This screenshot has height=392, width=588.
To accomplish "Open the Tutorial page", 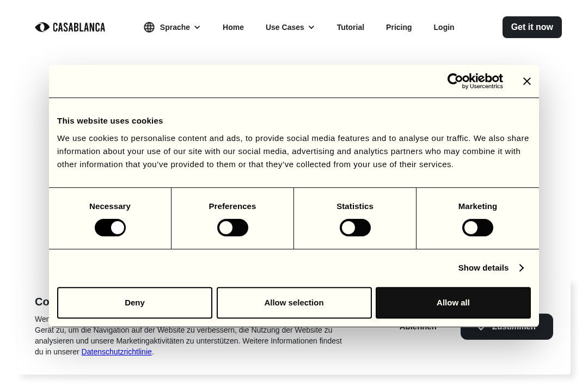I will point(350,27).
